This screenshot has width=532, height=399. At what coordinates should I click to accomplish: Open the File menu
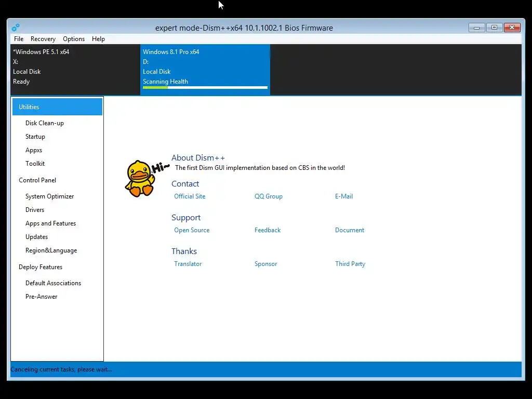(x=19, y=39)
